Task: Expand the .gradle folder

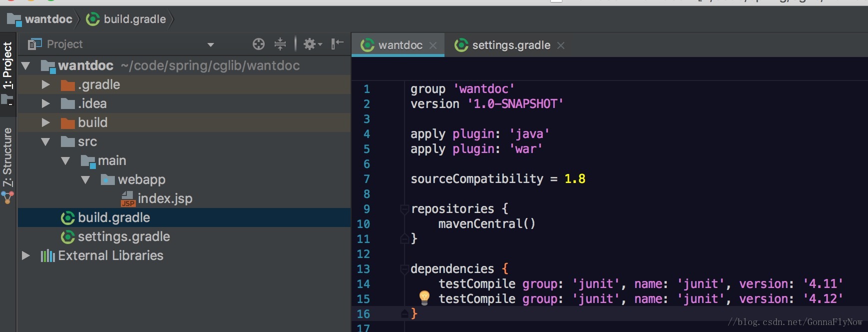Action: 45,85
